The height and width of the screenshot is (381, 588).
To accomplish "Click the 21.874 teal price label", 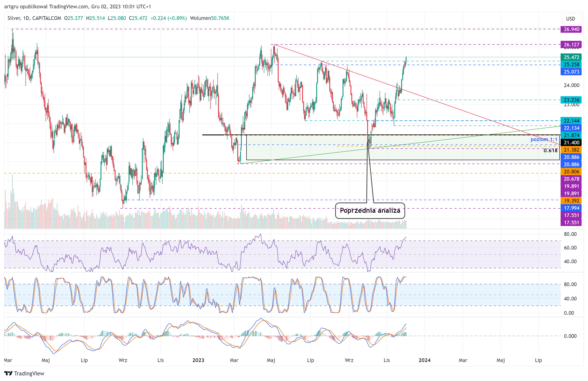I will point(571,135).
